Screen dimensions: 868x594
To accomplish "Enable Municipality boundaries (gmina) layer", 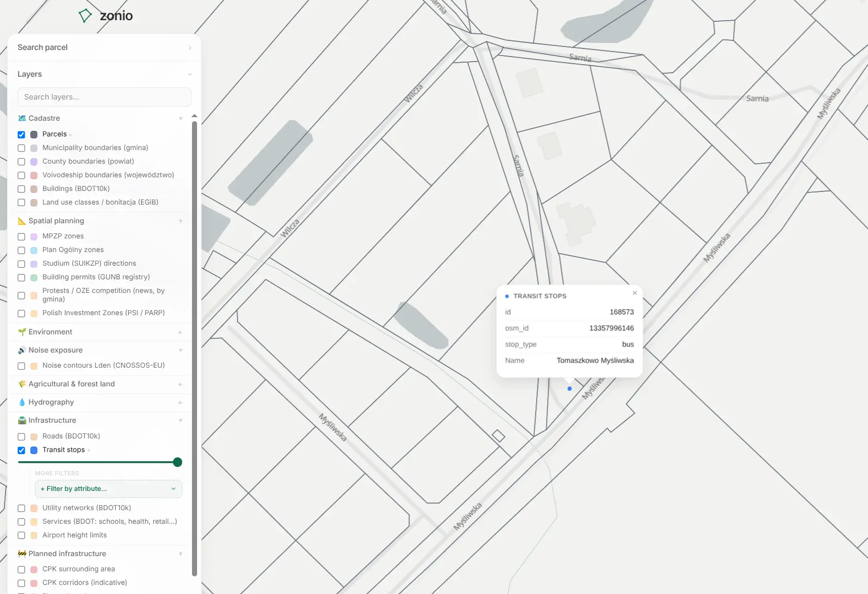I will (x=21, y=148).
